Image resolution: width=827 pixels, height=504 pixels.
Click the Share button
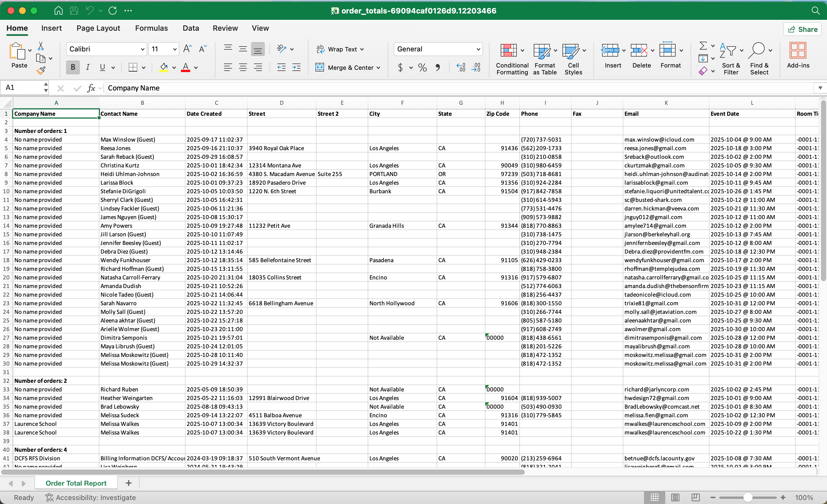(x=803, y=29)
